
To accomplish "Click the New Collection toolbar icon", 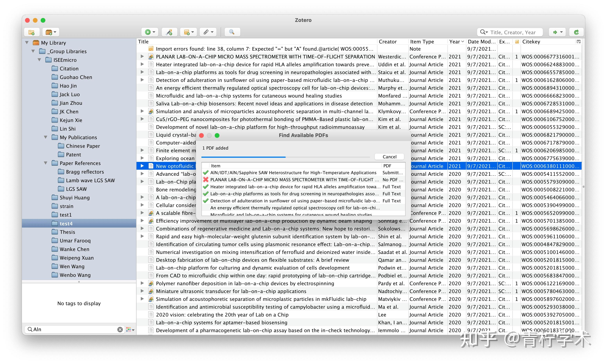I will pyautogui.click(x=32, y=32).
